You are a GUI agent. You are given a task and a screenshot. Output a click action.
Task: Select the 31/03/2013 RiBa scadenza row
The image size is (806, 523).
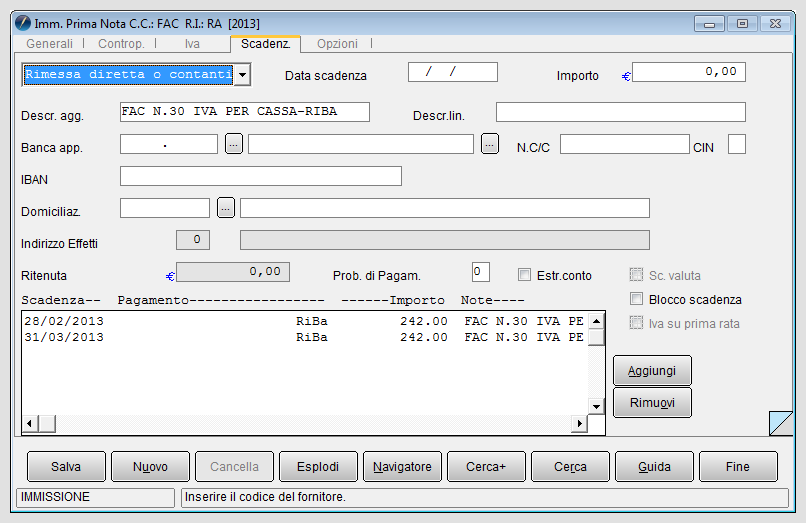pos(304,337)
